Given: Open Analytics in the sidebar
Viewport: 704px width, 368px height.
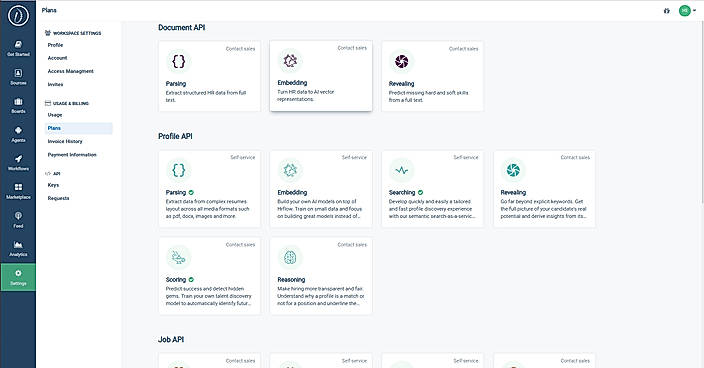Looking at the screenshot, I should click(18, 248).
